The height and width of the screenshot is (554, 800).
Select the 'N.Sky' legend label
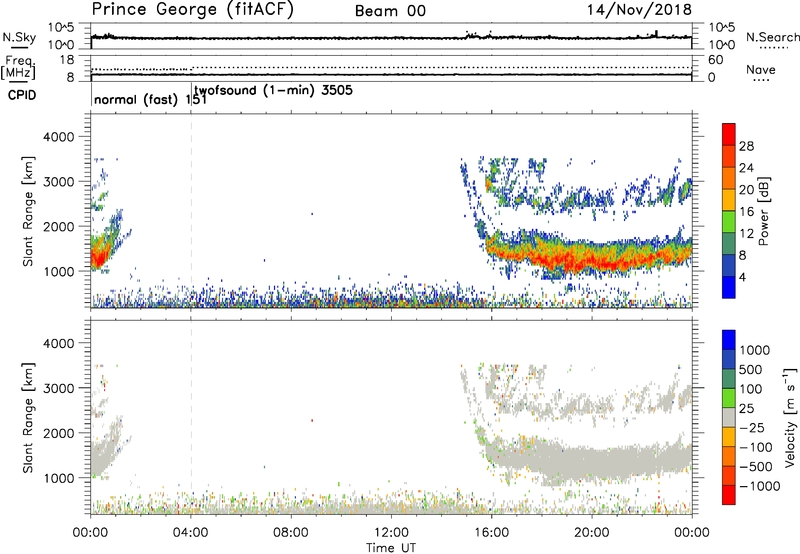tap(19, 37)
